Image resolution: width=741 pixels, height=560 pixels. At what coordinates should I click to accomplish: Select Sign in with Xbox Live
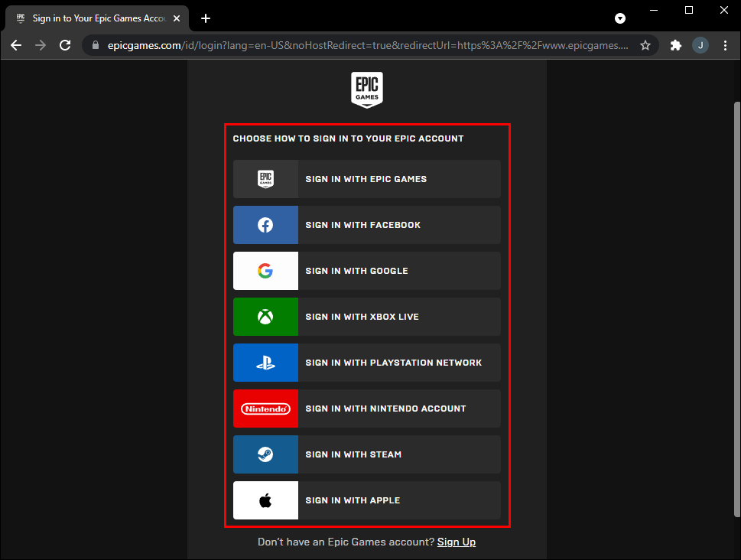point(367,317)
